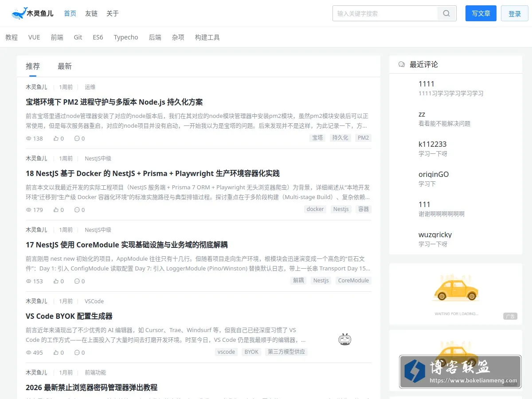The width and height of the screenshot is (532, 399).
Task: Open the 杂项 category
Action: coord(178,37)
